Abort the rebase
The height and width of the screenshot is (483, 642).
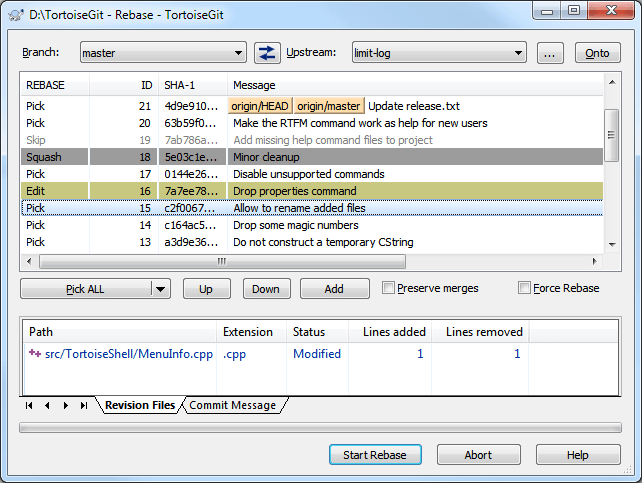[x=479, y=455]
